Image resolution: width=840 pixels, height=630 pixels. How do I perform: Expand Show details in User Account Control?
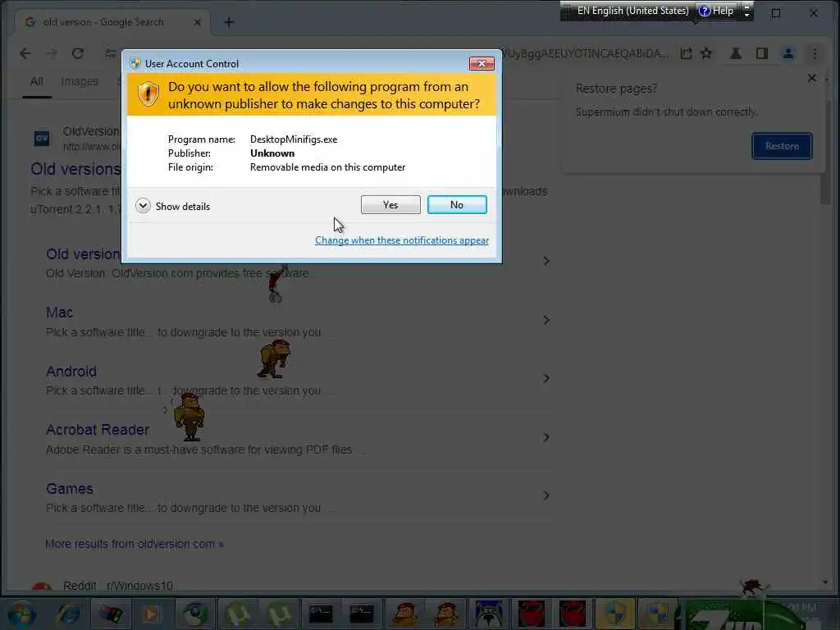point(172,206)
